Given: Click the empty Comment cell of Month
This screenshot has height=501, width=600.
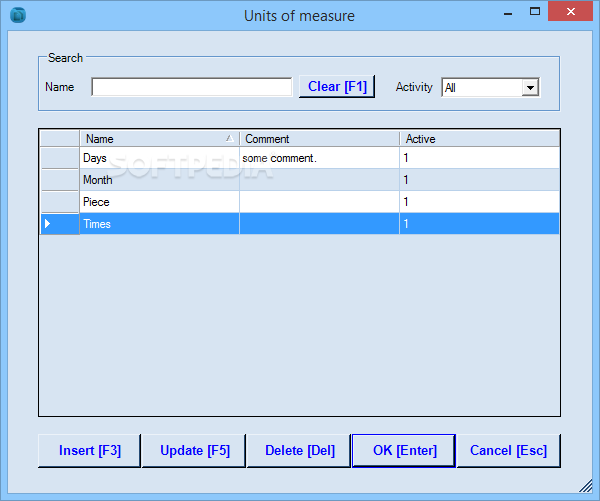Looking at the screenshot, I should tap(320, 180).
